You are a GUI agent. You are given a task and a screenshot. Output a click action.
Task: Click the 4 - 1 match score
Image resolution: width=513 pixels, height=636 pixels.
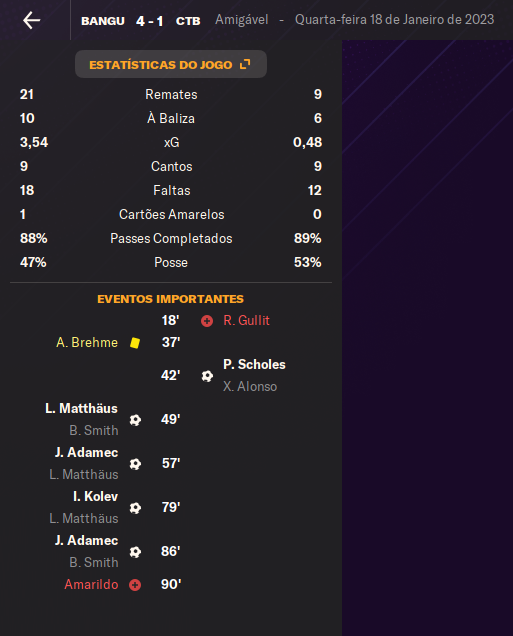point(150,21)
